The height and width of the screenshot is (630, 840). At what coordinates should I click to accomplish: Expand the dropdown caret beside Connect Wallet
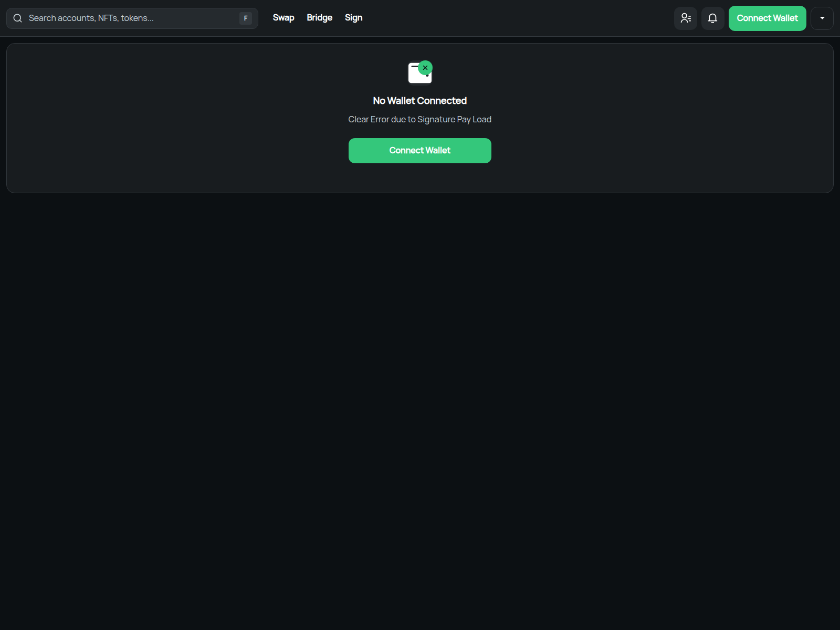point(822,18)
